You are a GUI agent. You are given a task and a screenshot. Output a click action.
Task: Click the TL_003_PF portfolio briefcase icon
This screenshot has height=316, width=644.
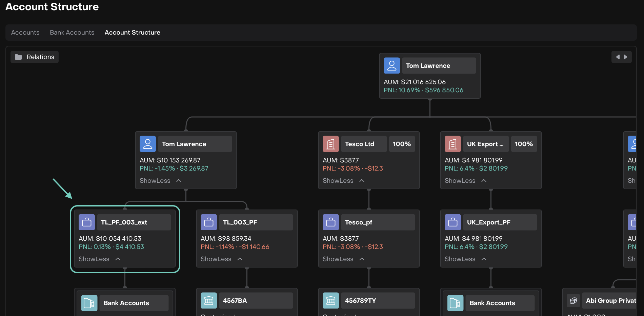(209, 222)
